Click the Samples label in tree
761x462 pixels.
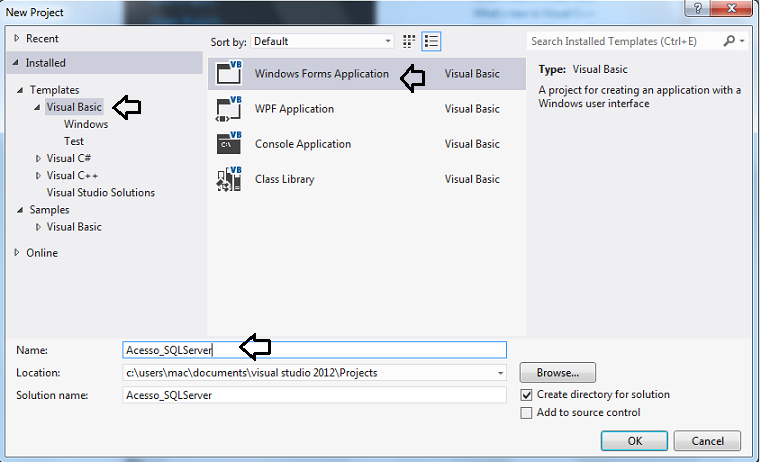pos(50,210)
